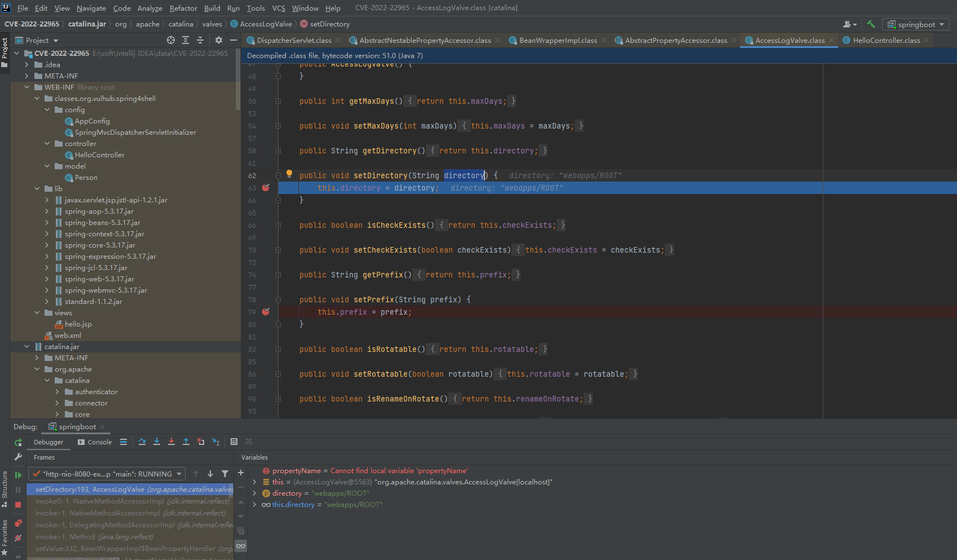Open Favorites tool window

(5, 537)
